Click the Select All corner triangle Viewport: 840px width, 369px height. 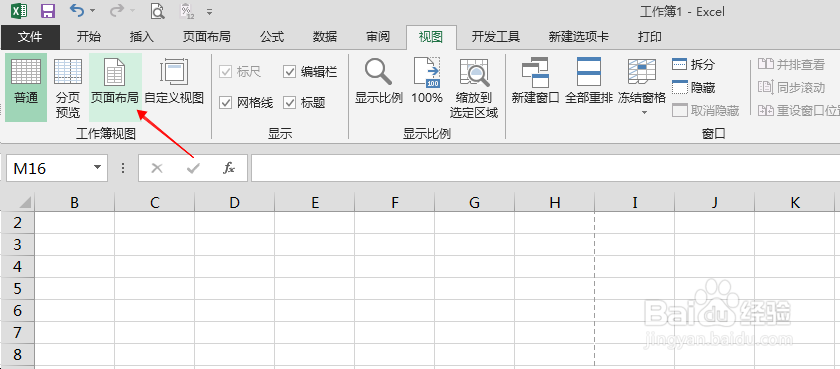(24, 203)
